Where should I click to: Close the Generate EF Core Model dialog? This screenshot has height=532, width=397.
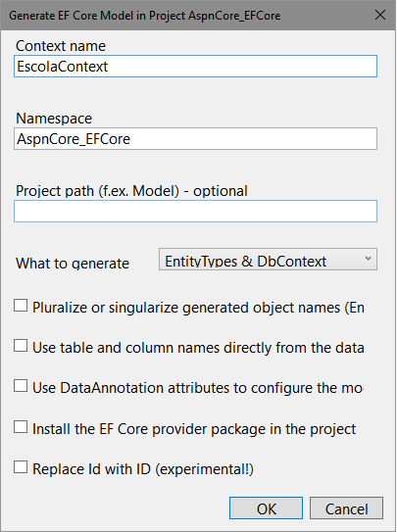[x=380, y=15]
